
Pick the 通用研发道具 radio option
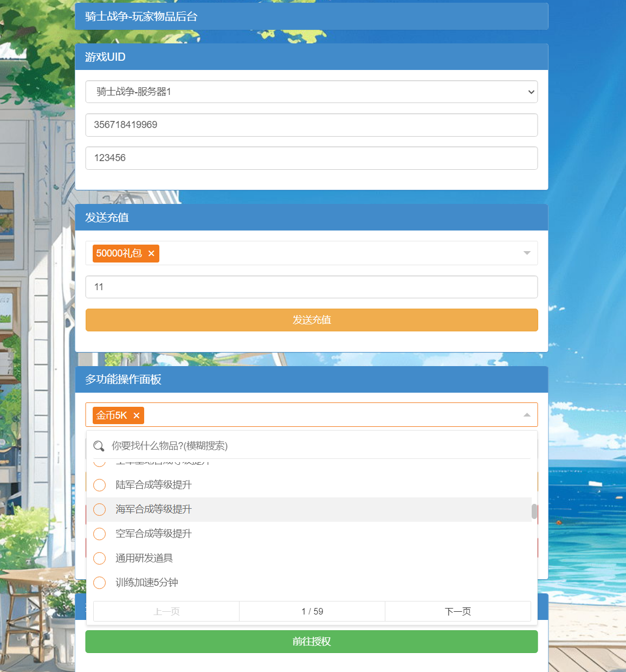(x=100, y=558)
